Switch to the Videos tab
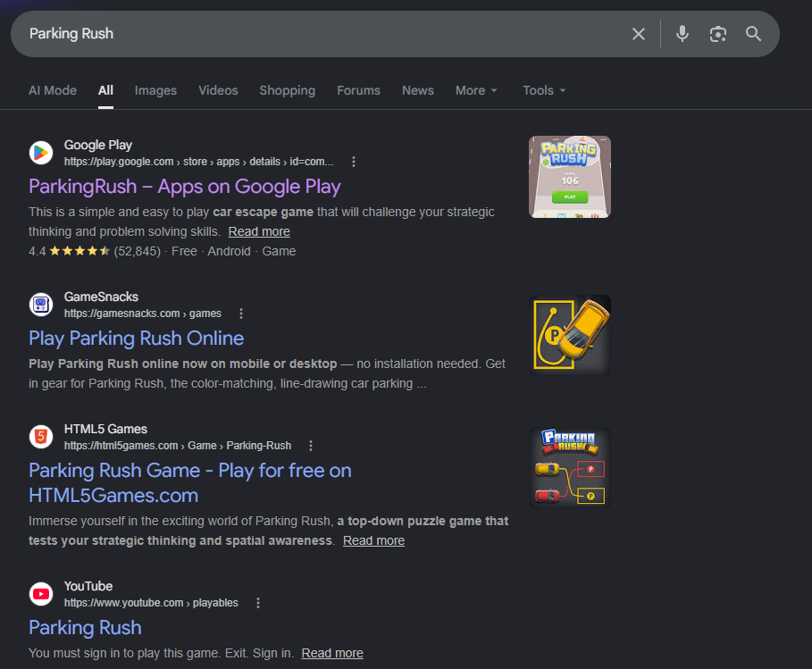The image size is (812, 669). click(218, 90)
